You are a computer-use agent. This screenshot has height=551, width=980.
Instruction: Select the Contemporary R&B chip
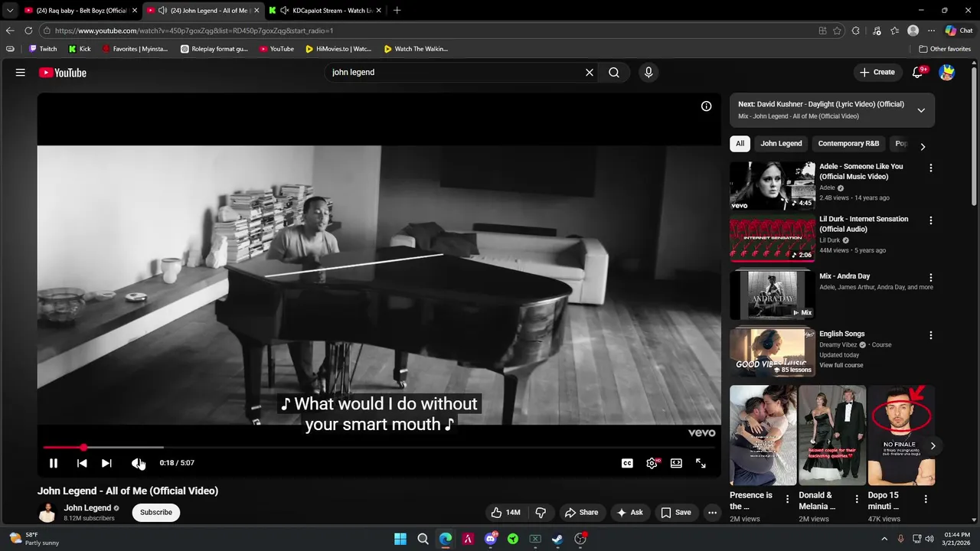tap(848, 144)
